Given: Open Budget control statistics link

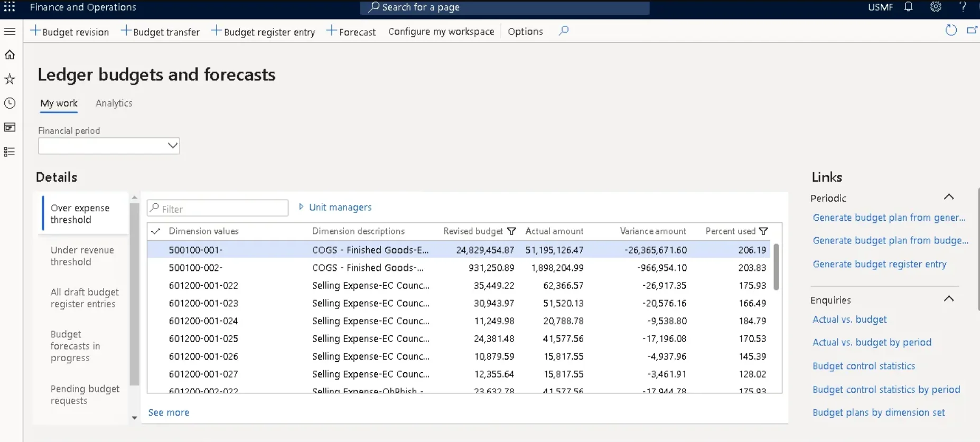Looking at the screenshot, I should tap(864, 366).
